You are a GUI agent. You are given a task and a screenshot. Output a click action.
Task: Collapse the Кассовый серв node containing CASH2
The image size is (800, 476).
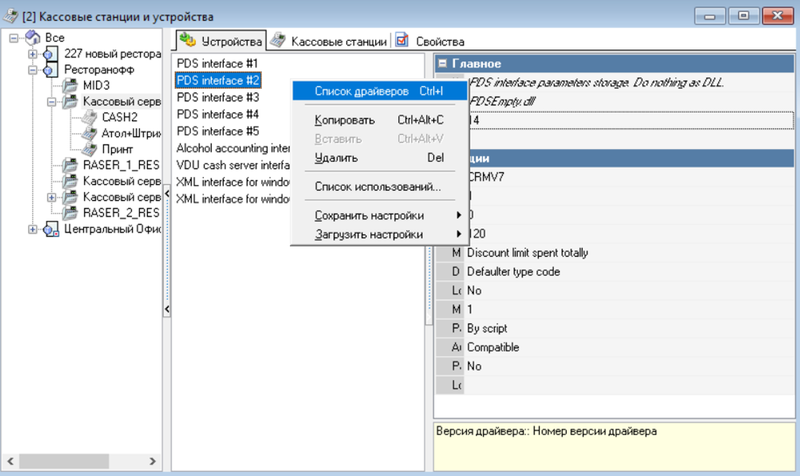(52, 102)
